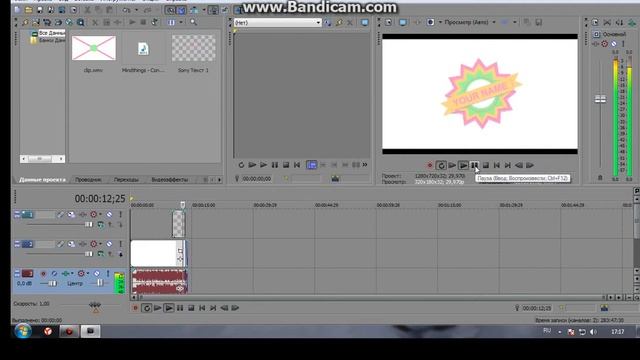Screen dimensions: 640x360
Task: Save the project with the floppy icon
Action: pos(40,10)
